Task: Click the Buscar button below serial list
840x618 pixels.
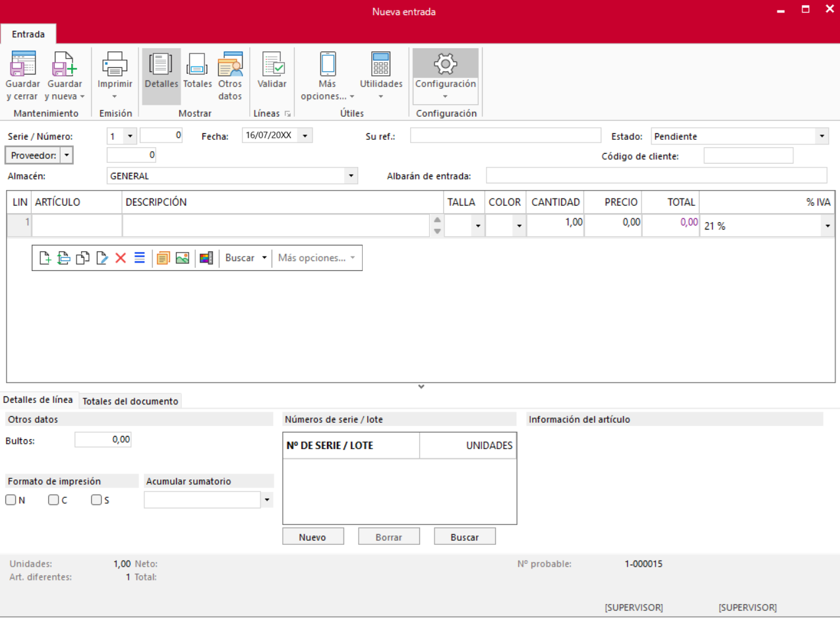Action: pos(464,536)
